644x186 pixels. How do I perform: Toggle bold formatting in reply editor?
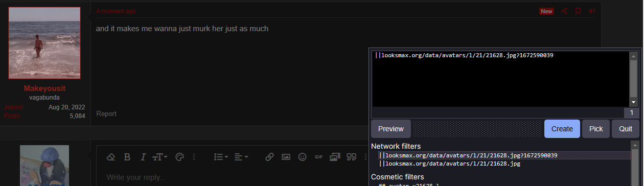coord(127,157)
